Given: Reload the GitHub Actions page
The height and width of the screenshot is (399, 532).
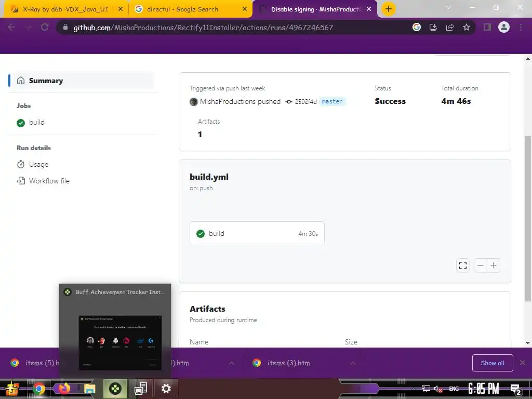Looking at the screenshot, I should tap(45, 28).
